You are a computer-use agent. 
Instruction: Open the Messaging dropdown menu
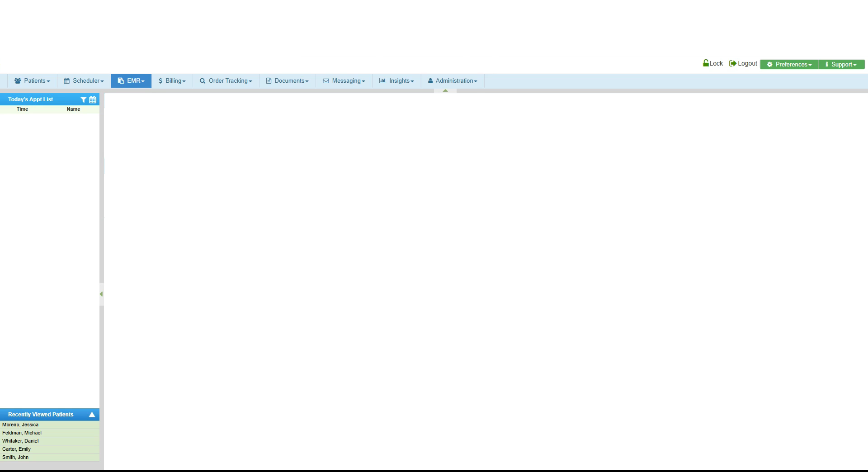tap(344, 81)
